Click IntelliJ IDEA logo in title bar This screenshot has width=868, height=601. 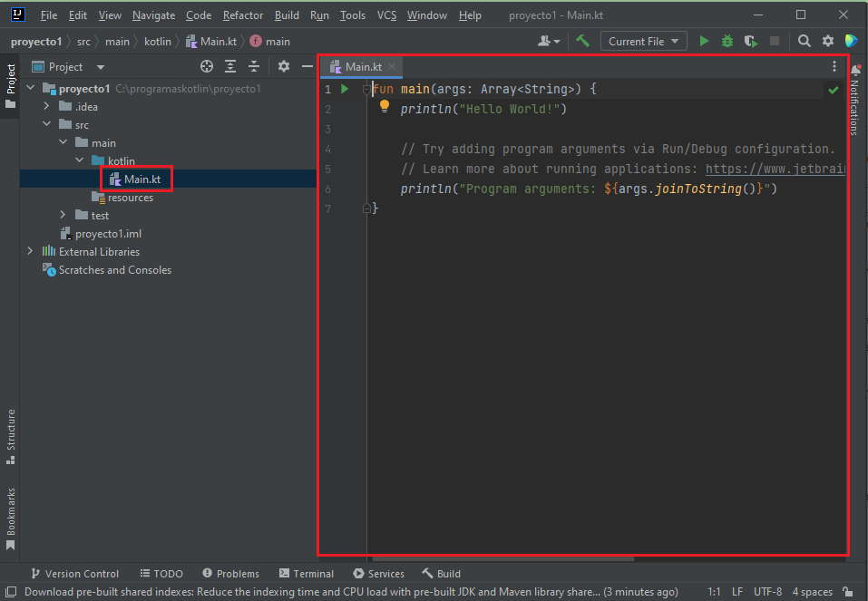click(18, 15)
